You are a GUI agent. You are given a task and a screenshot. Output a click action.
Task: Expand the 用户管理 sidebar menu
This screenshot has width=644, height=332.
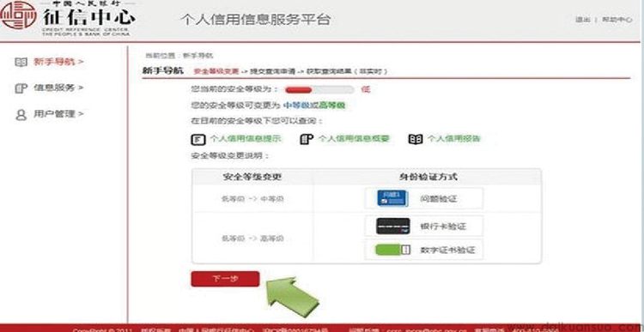[58, 114]
